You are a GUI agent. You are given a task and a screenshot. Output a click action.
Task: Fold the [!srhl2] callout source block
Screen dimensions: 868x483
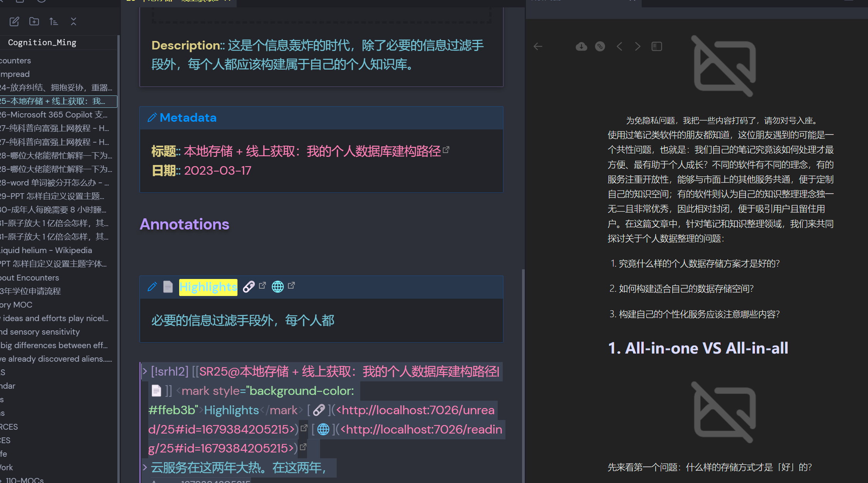(x=145, y=371)
